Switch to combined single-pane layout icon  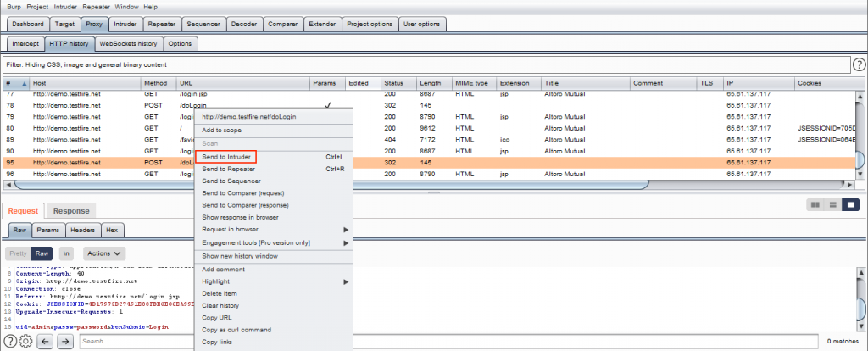click(x=849, y=204)
